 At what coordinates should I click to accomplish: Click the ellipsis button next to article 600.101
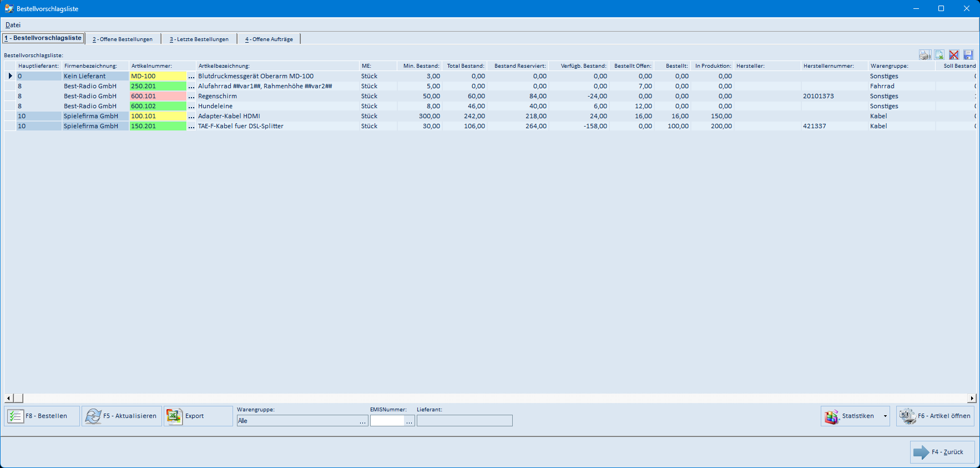pos(191,96)
